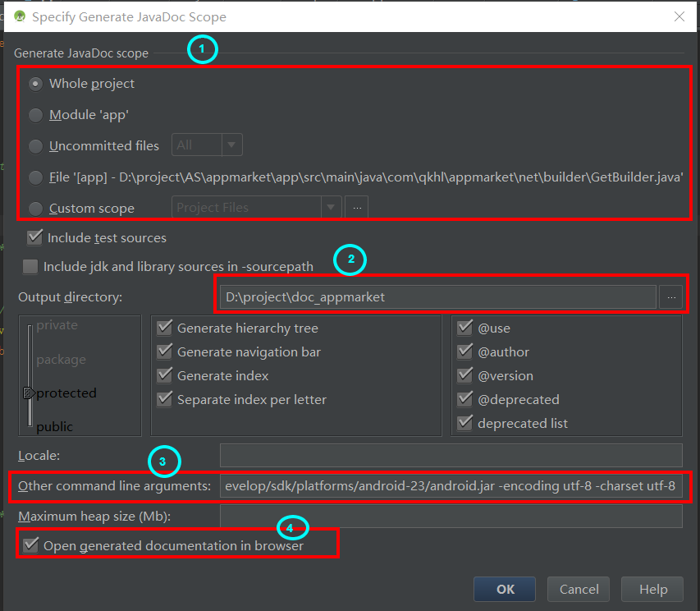Uncheck the @version tag option
The width and height of the screenshot is (700, 611).
click(465, 375)
